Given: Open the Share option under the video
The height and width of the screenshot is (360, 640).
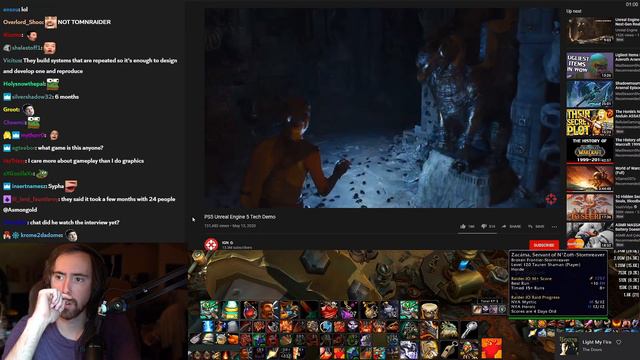Looking at the screenshot, I should tap(511, 226).
